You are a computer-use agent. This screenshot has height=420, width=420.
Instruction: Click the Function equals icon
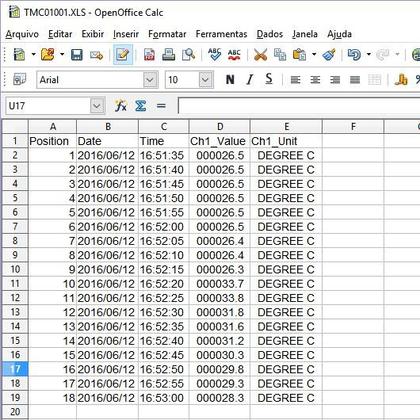pos(161,106)
